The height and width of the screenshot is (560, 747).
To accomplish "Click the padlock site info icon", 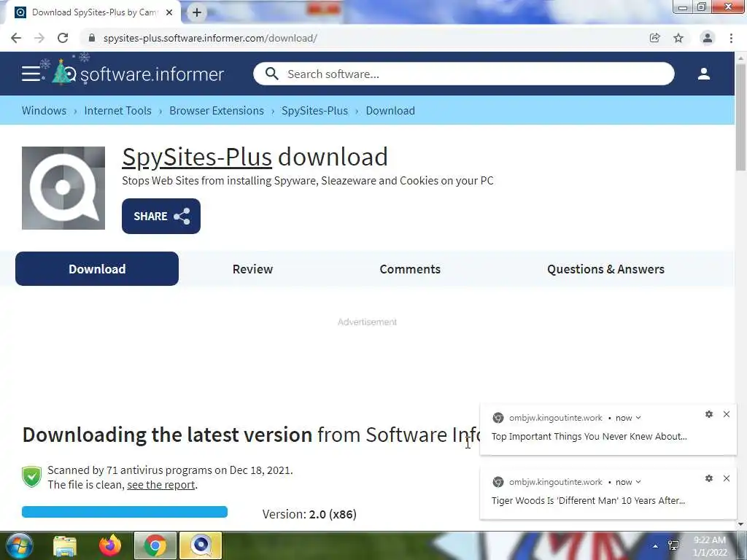I will [92, 38].
